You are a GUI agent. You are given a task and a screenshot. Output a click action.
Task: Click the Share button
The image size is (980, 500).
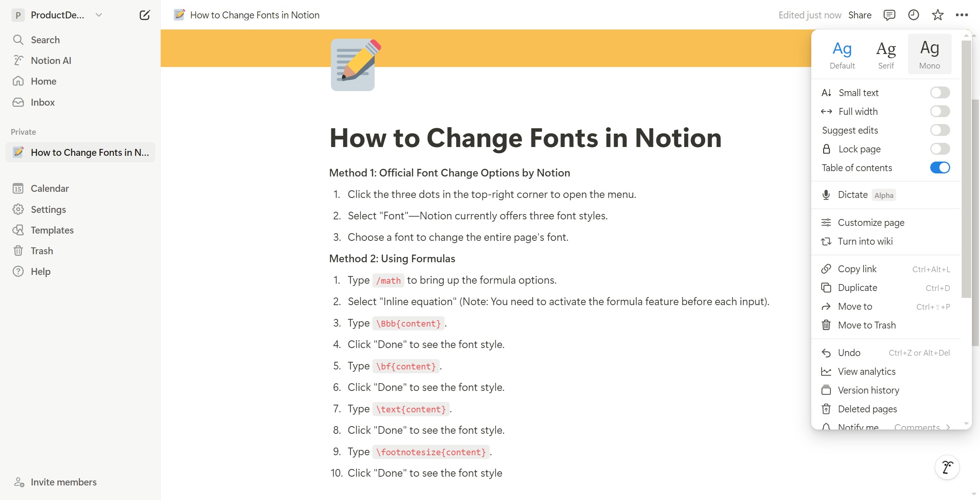[x=860, y=15]
